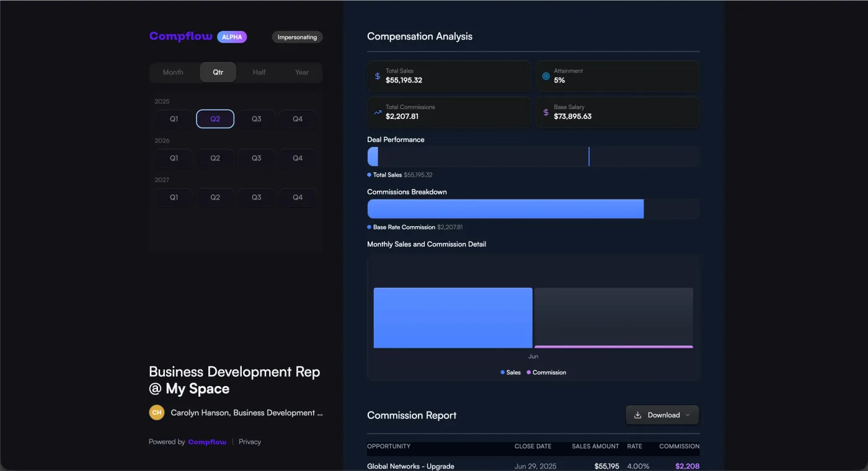The height and width of the screenshot is (471, 868).
Task: Switch to the Month period tab
Action: pyautogui.click(x=173, y=73)
